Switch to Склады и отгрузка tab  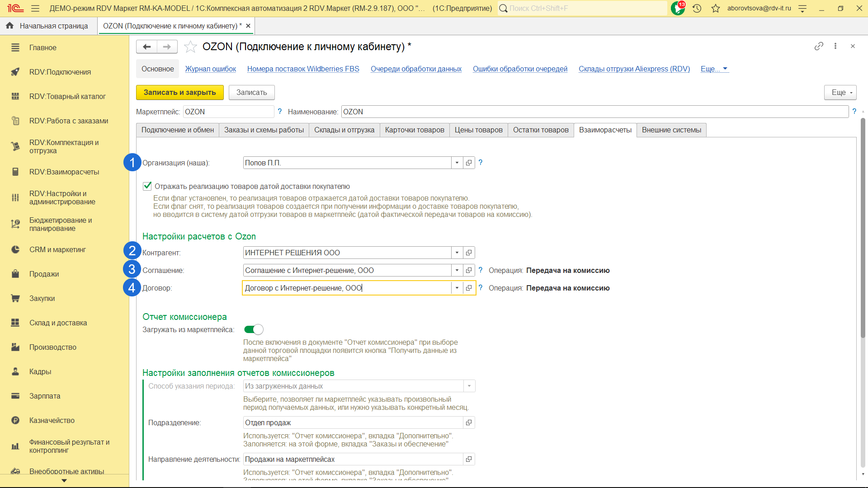click(x=344, y=130)
